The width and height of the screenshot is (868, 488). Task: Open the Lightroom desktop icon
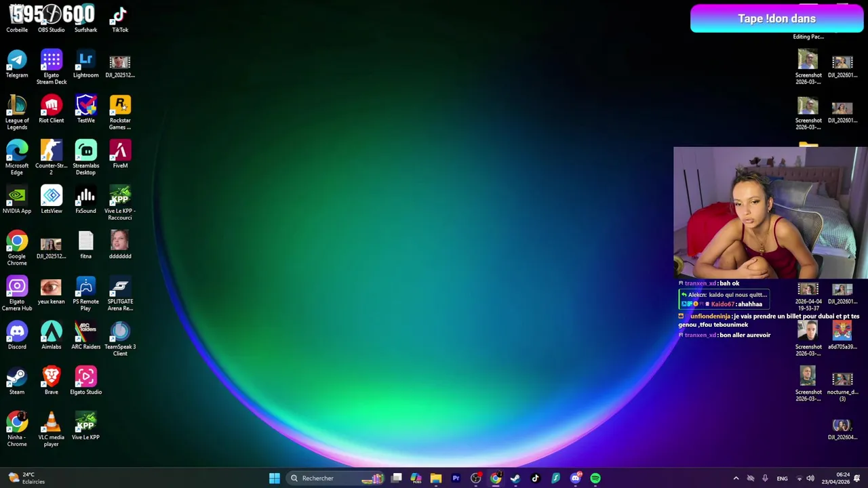point(85,65)
